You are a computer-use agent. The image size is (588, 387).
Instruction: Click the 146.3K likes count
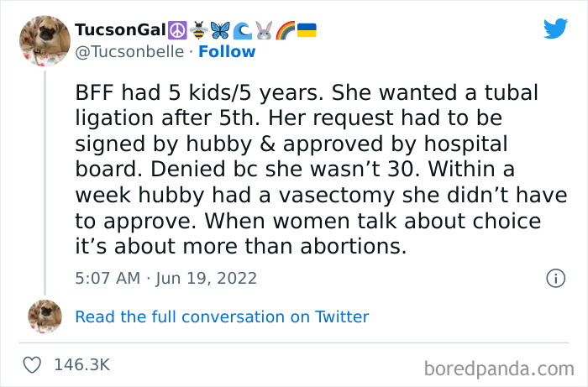tap(81, 365)
